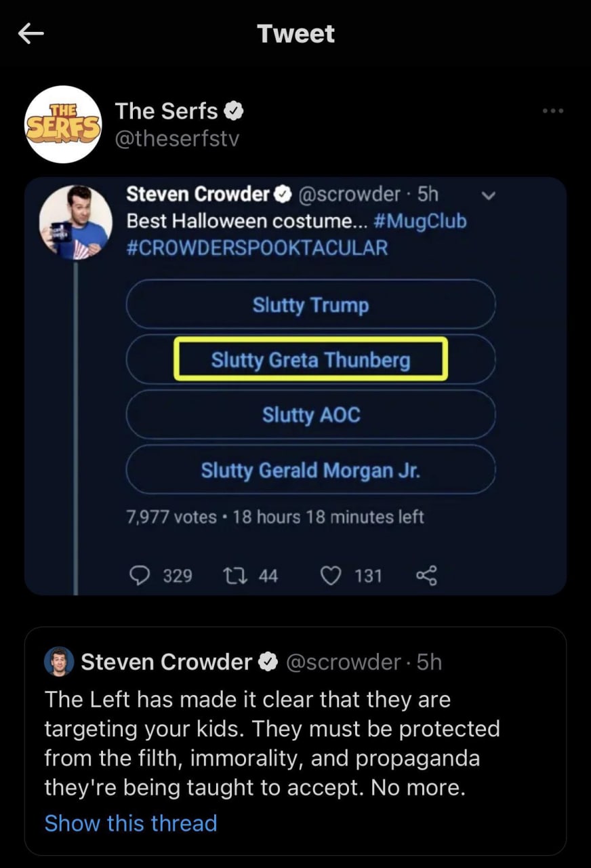Open the #CROWDERSPOOKTACULAR hashtag

coord(257,247)
